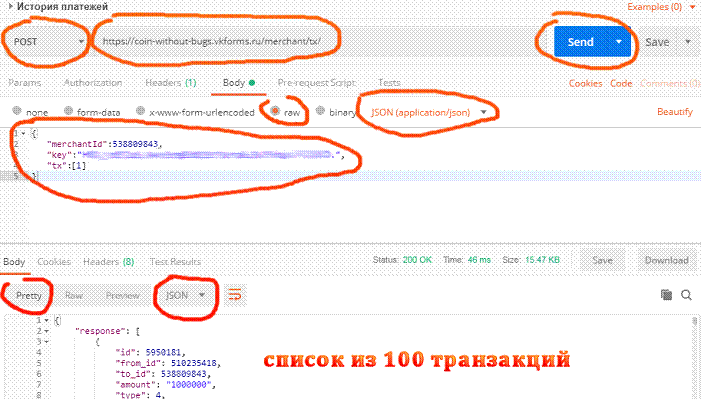Collapse the object fold arrow on line 3
Viewport: 701px width, 399px height.
(46, 342)
